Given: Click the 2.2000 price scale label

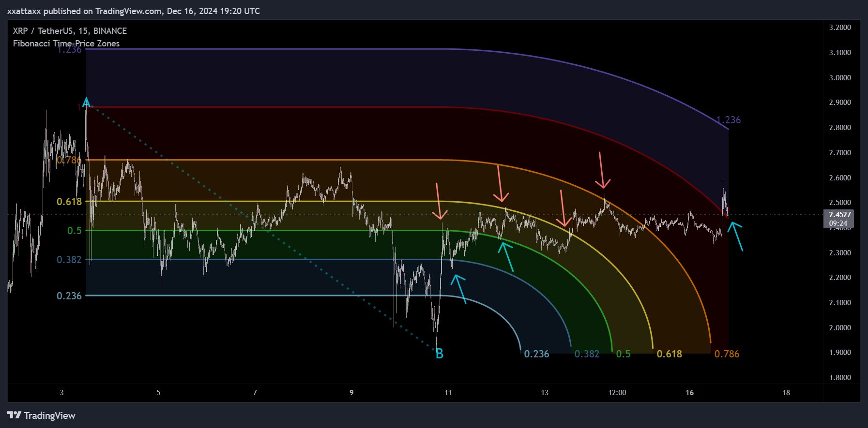Looking at the screenshot, I should tap(840, 278).
